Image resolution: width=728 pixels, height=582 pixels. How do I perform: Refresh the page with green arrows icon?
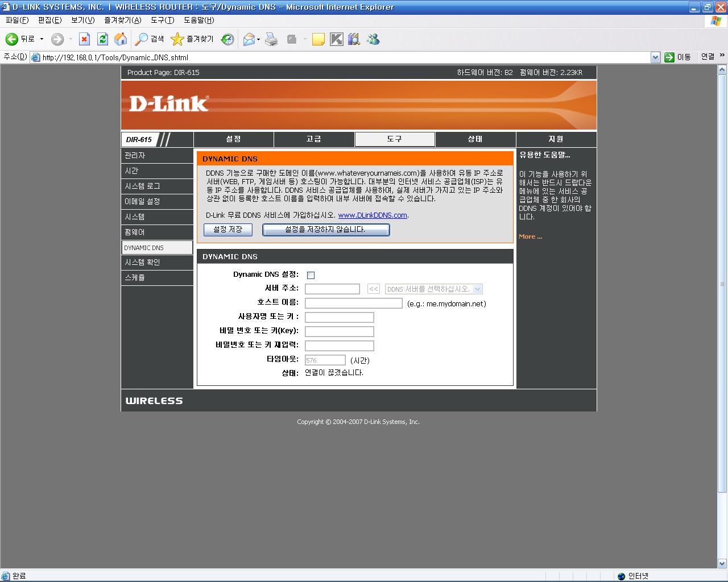[102, 39]
